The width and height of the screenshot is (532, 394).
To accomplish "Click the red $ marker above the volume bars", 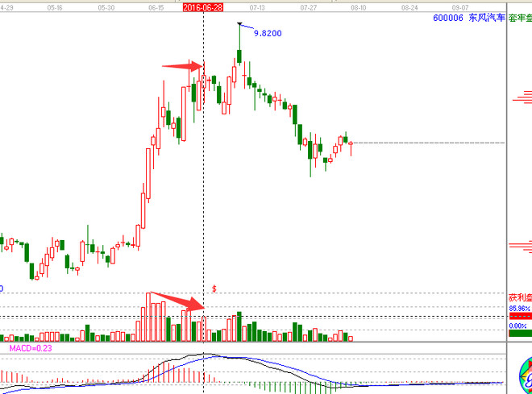I will tap(214, 289).
